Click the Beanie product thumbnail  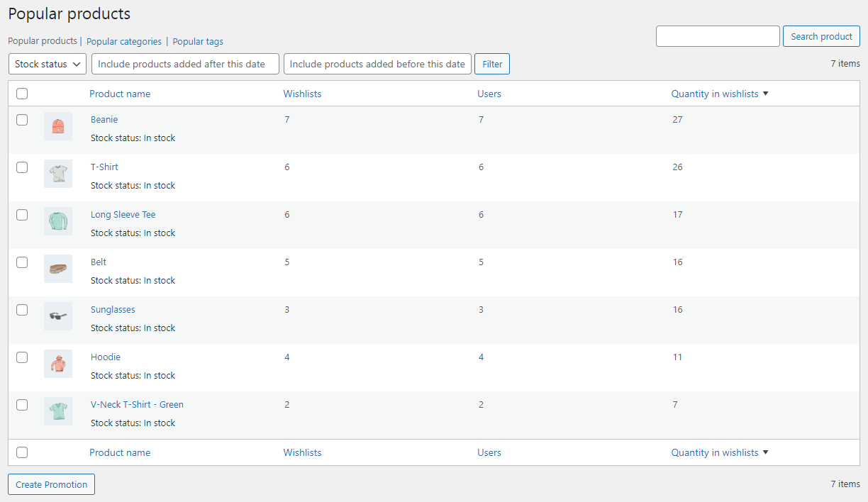coord(58,126)
